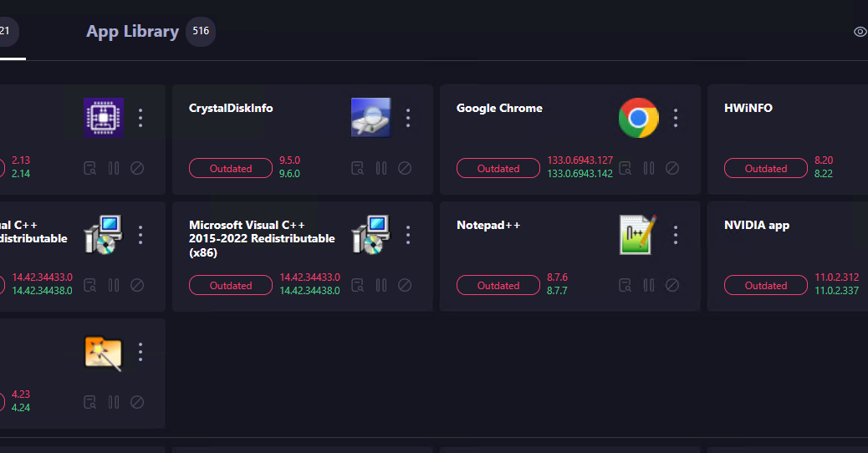Open the three-dot menu on Google Chrome card
The image size is (868, 453).
pos(676,118)
